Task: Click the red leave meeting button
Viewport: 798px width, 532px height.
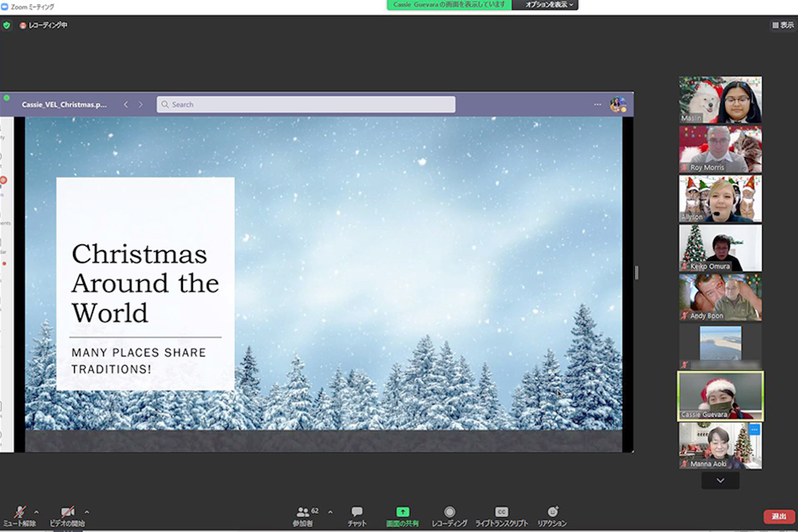Action: coord(779,516)
